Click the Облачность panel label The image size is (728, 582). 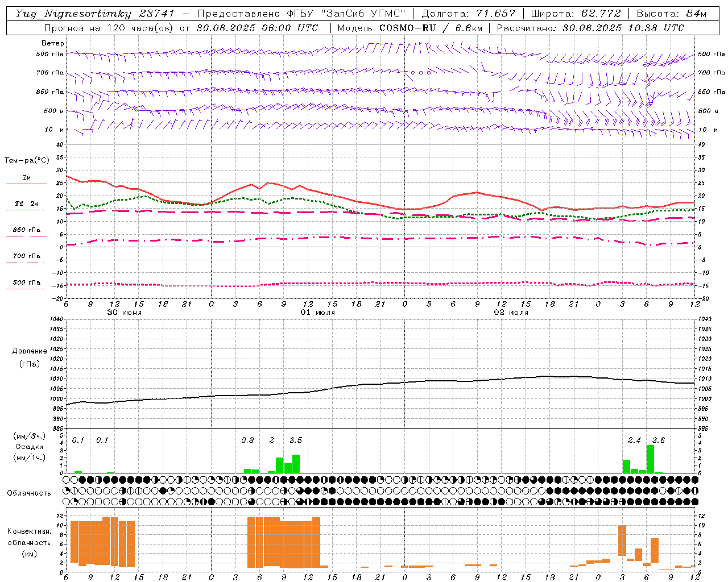29,493
